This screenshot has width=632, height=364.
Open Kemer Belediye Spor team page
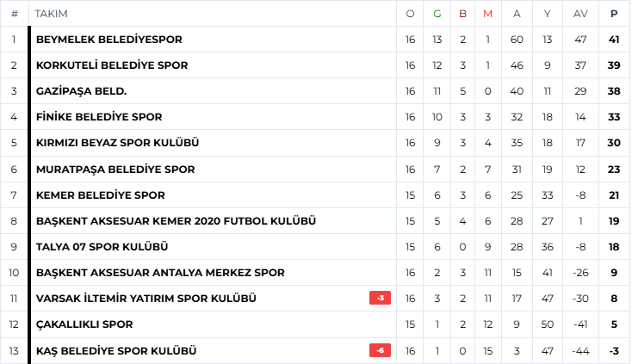click(x=100, y=195)
